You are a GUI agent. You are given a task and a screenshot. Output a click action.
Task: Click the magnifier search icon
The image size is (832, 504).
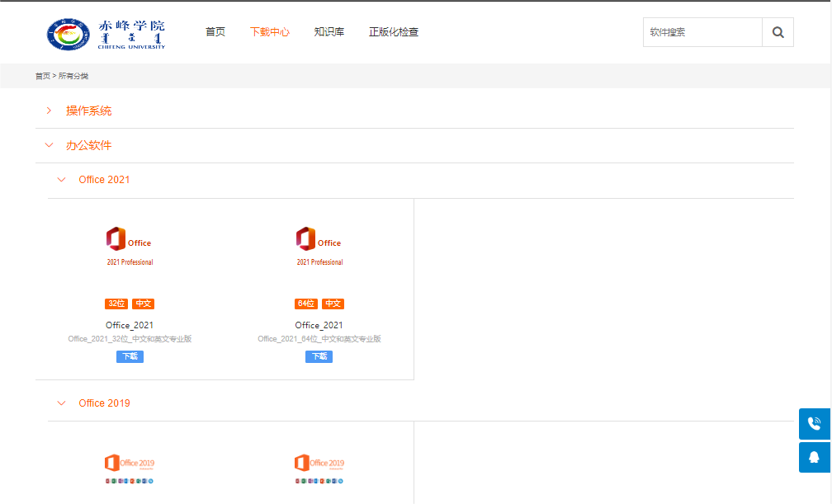tap(778, 32)
